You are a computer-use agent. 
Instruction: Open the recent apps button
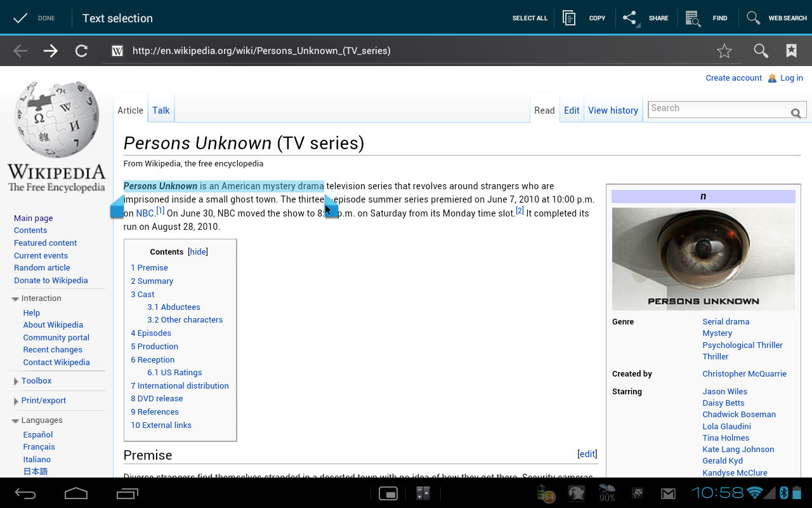[128, 493]
